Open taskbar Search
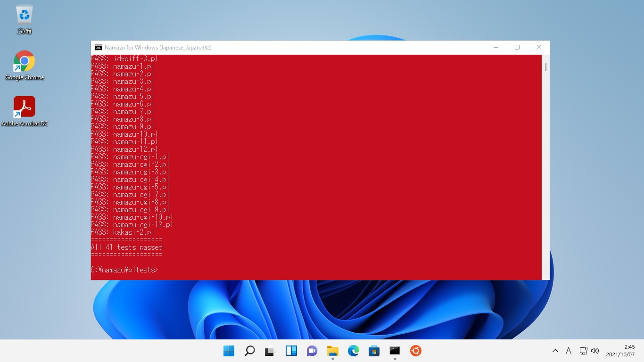The image size is (644, 362). click(x=250, y=351)
